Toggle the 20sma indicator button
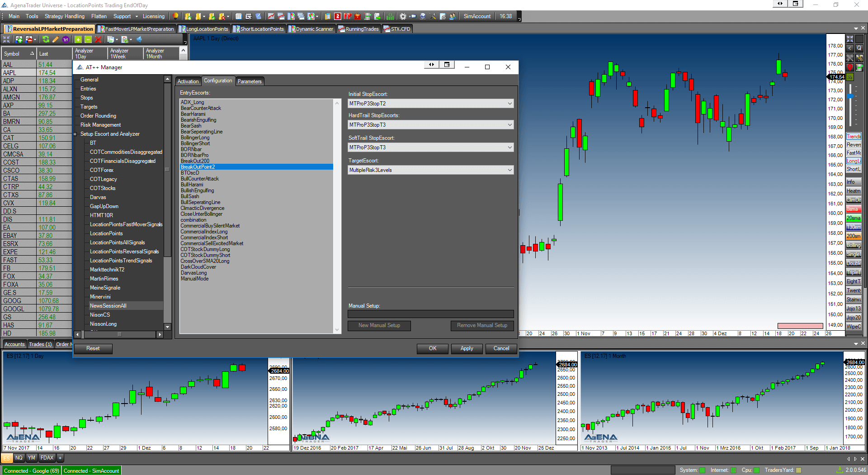868x475 pixels. click(854, 218)
